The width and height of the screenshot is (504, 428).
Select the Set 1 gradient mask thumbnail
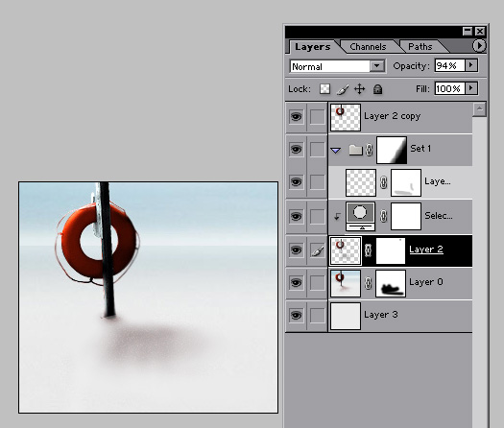point(392,150)
